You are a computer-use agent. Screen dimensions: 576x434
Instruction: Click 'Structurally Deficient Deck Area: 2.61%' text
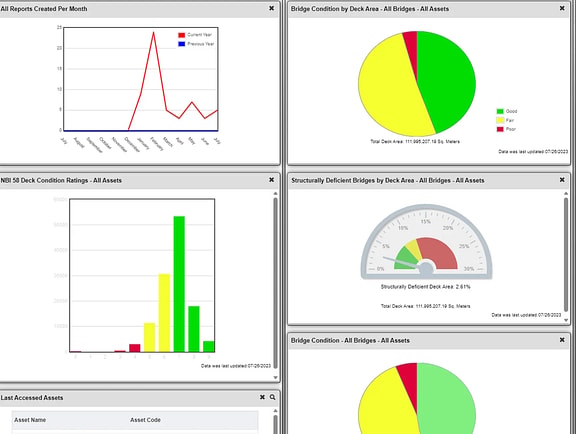tap(425, 287)
